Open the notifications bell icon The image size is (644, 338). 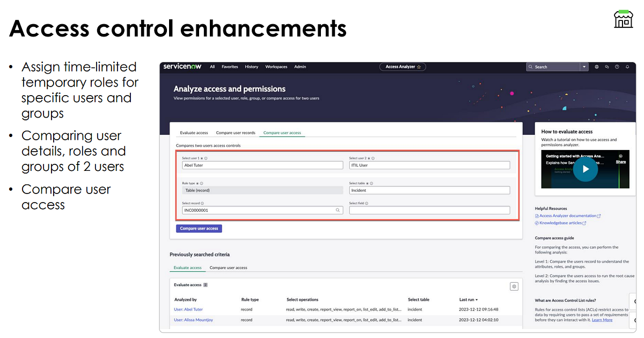click(x=627, y=66)
